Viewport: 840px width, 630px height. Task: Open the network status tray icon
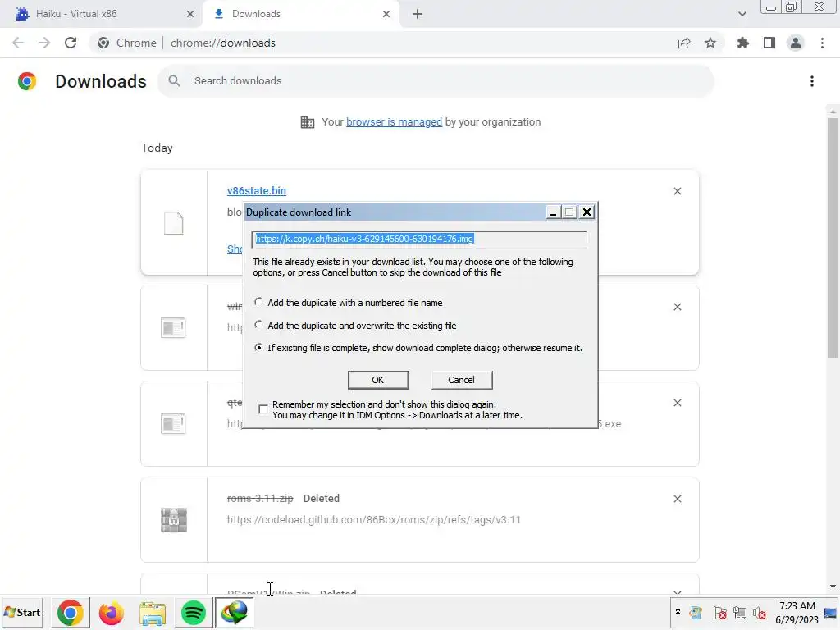click(x=740, y=613)
